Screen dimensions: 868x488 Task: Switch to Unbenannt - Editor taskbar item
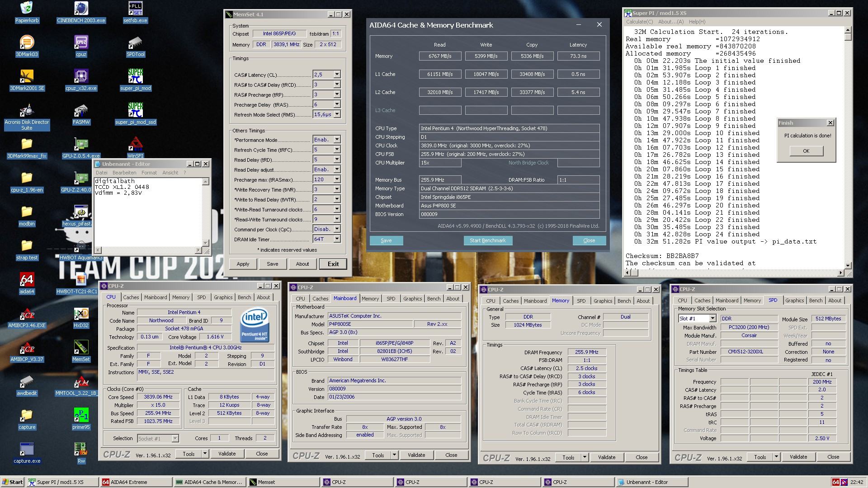coord(652,482)
